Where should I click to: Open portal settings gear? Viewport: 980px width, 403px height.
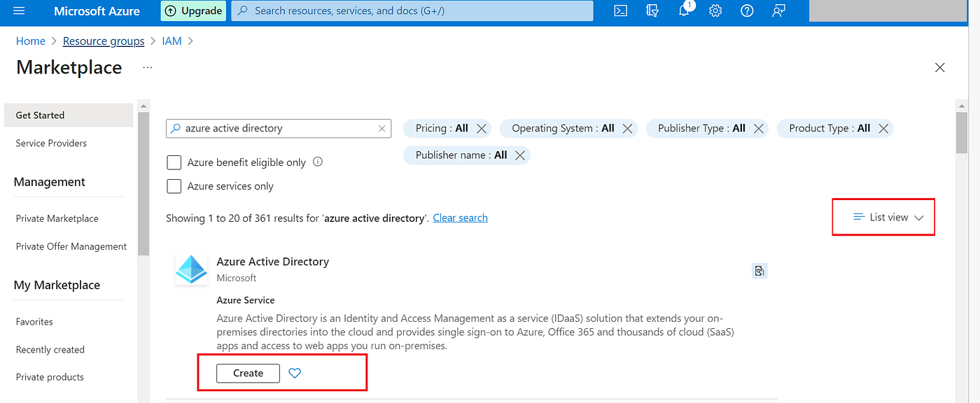[x=715, y=11]
